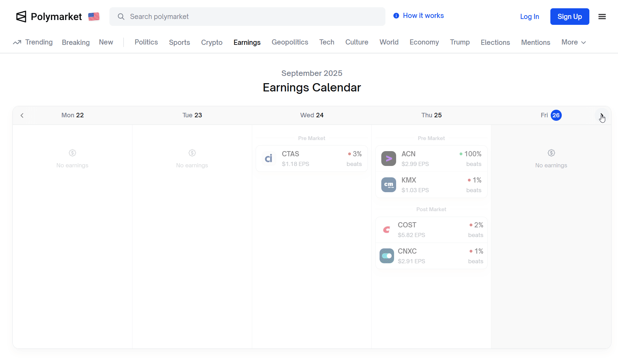Switch to the Crypto tab
618x364 pixels.
212,42
